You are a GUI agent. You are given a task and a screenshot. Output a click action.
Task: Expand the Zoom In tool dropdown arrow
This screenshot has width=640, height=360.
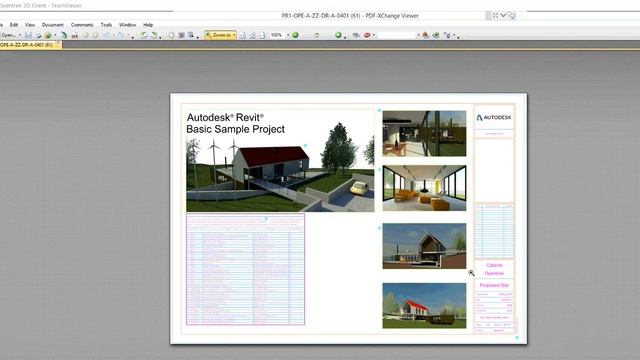234,36
